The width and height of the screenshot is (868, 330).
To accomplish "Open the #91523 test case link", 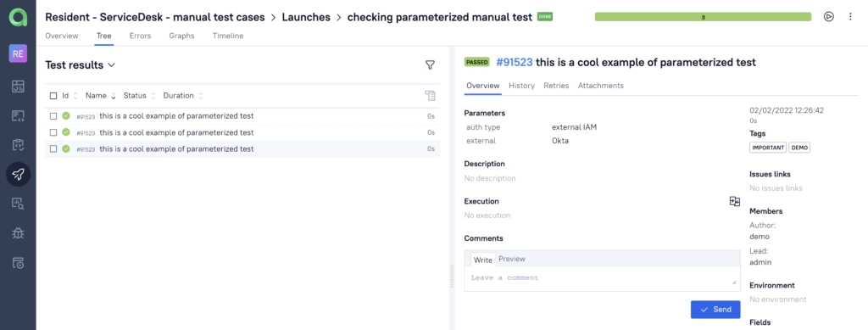I will click(515, 63).
